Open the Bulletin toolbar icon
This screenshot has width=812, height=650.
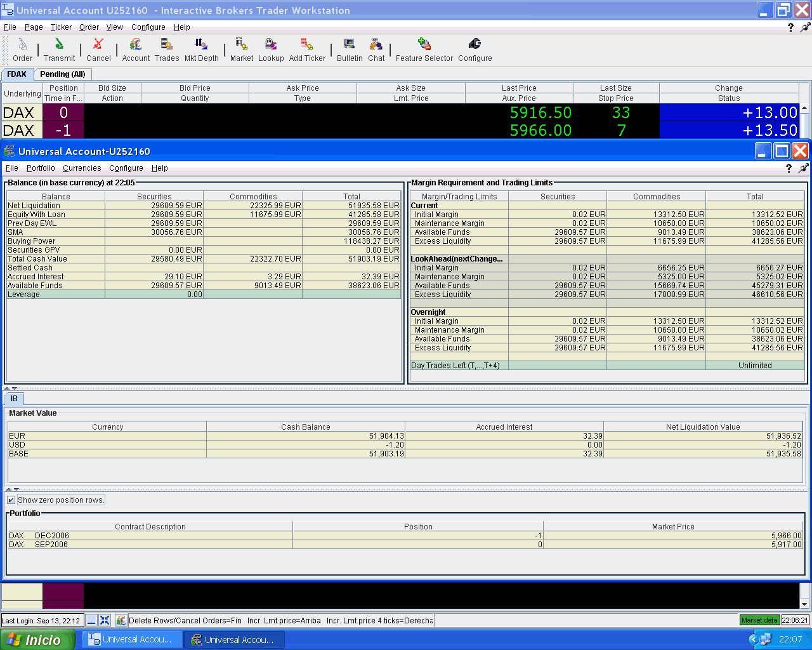(350, 50)
